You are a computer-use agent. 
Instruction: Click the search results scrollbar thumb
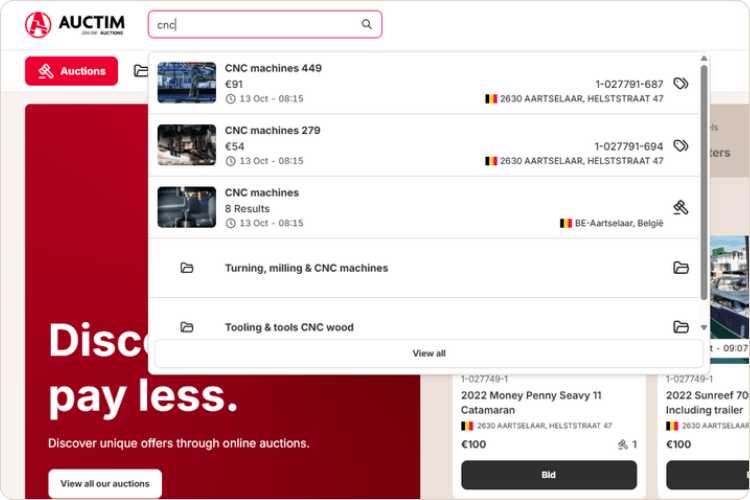[x=704, y=183]
